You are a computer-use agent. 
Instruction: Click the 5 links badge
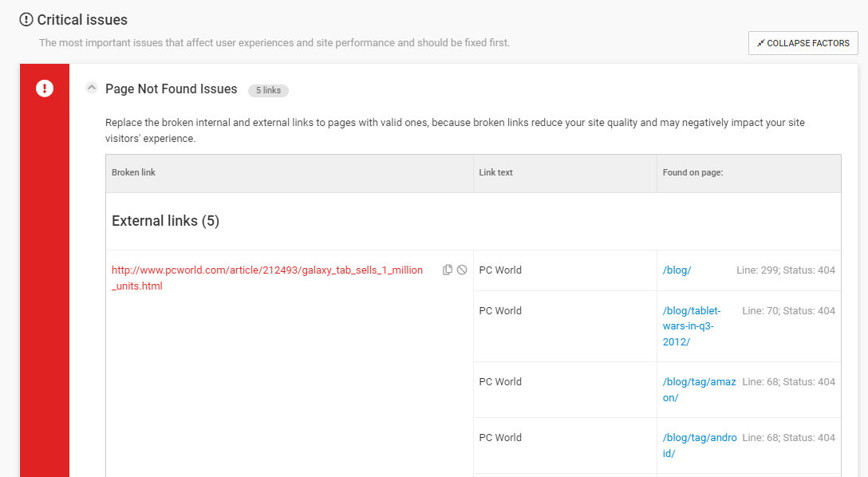(x=269, y=90)
